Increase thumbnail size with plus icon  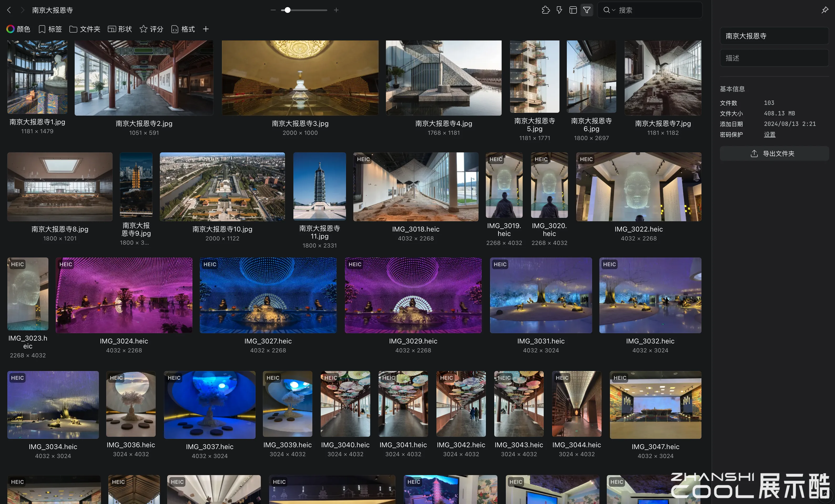coord(336,10)
